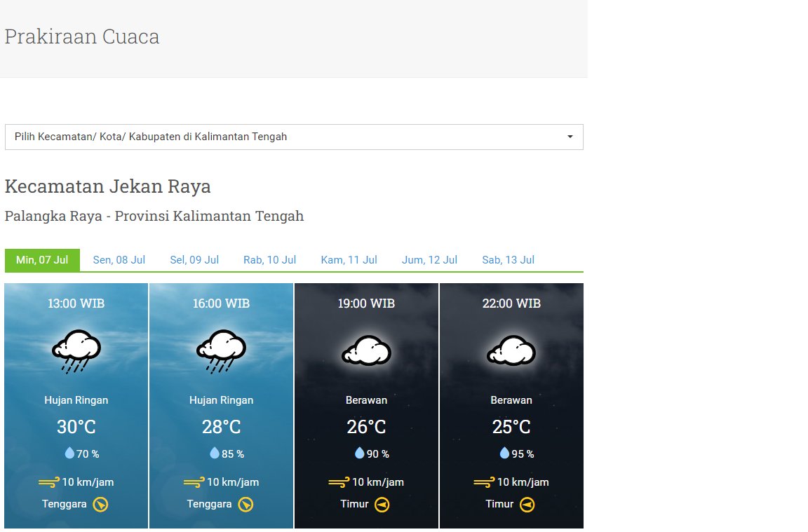Click the 85 % humidity value

pos(233,454)
